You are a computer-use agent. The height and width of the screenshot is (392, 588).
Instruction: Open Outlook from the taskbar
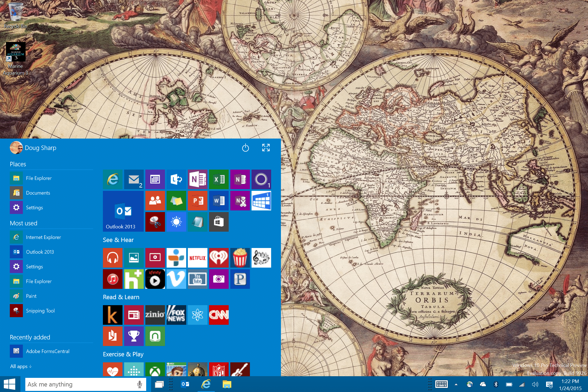click(185, 384)
